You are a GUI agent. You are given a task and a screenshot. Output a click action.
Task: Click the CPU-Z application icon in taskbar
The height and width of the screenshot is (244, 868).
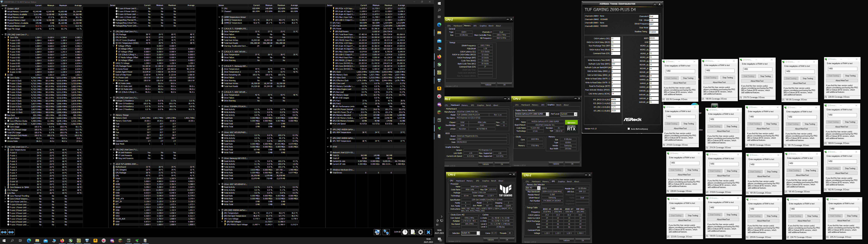[78, 240]
